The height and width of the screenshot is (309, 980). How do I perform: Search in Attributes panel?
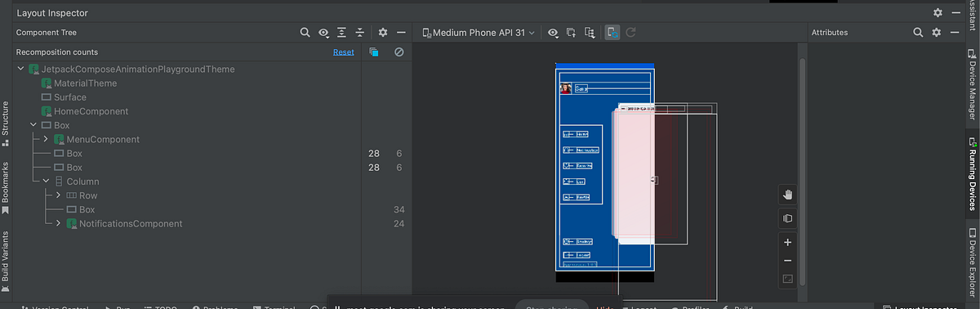(918, 33)
